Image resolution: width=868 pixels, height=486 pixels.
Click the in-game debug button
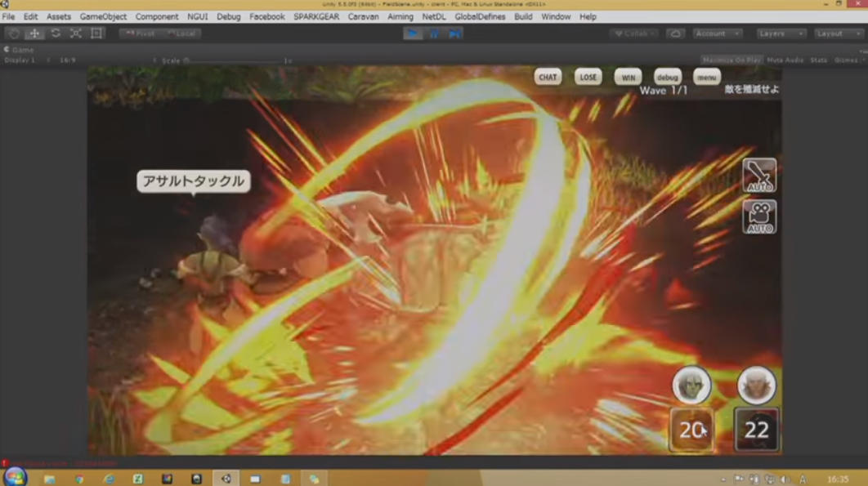coord(667,77)
